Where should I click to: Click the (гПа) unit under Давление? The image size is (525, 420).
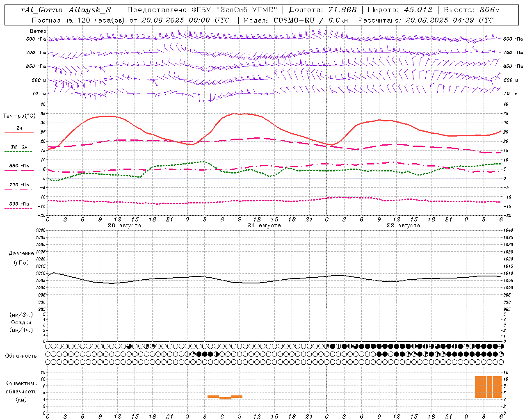coord(21,263)
